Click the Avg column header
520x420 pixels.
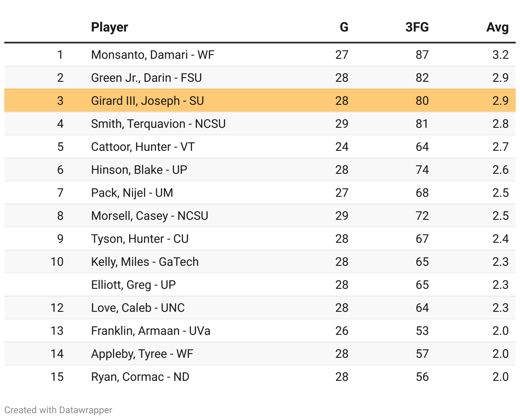pyautogui.click(x=497, y=27)
